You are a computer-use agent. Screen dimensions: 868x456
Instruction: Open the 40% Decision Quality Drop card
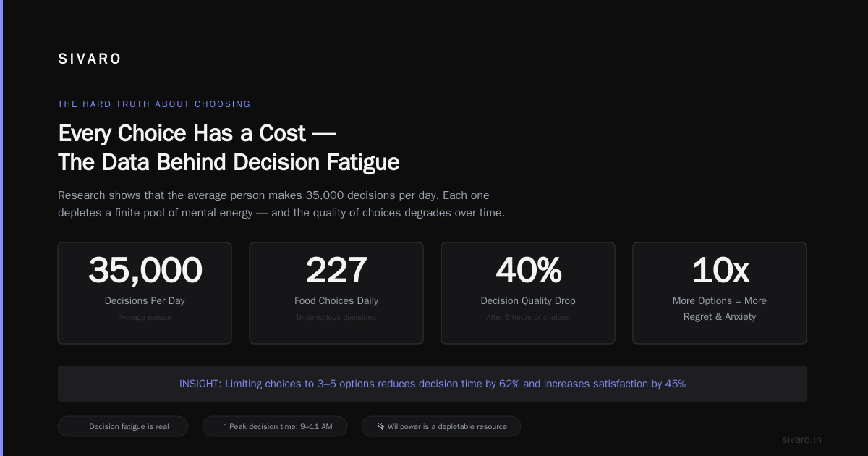pos(528,293)
